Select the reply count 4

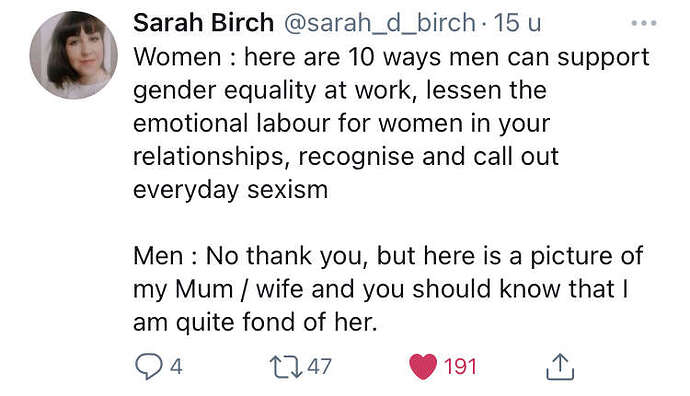click(176, 367)
